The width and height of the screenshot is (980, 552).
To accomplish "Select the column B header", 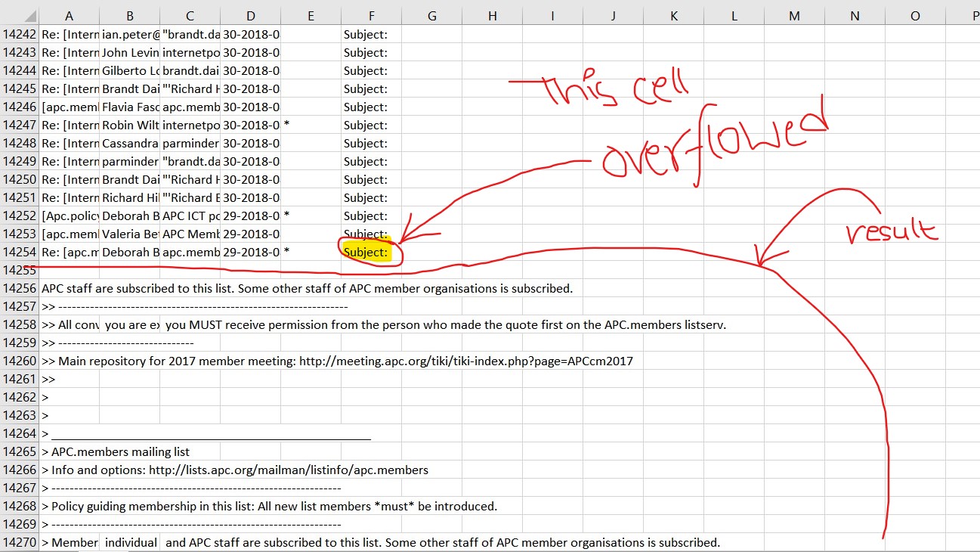I will (129, 16).
